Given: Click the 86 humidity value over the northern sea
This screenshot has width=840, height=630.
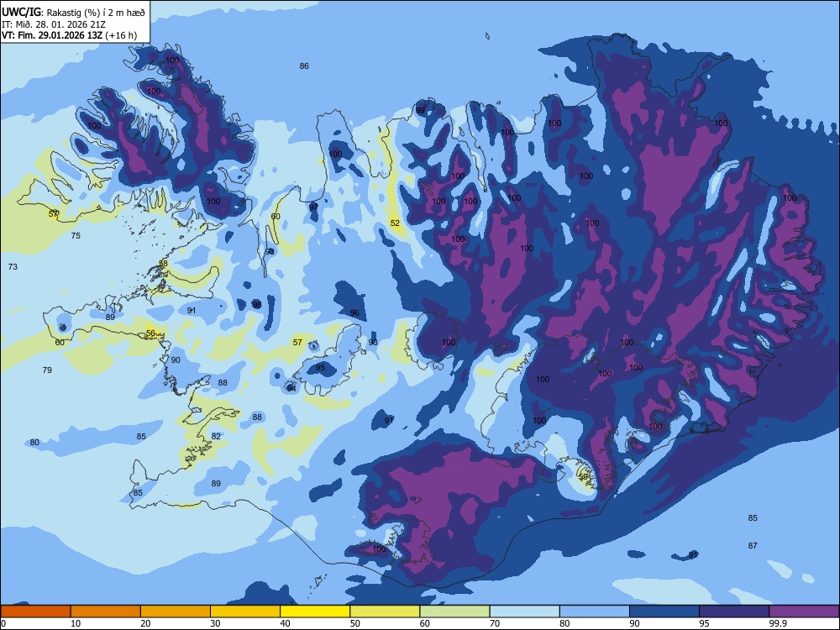Looking at the screenshot, I should tap(304, 66).
